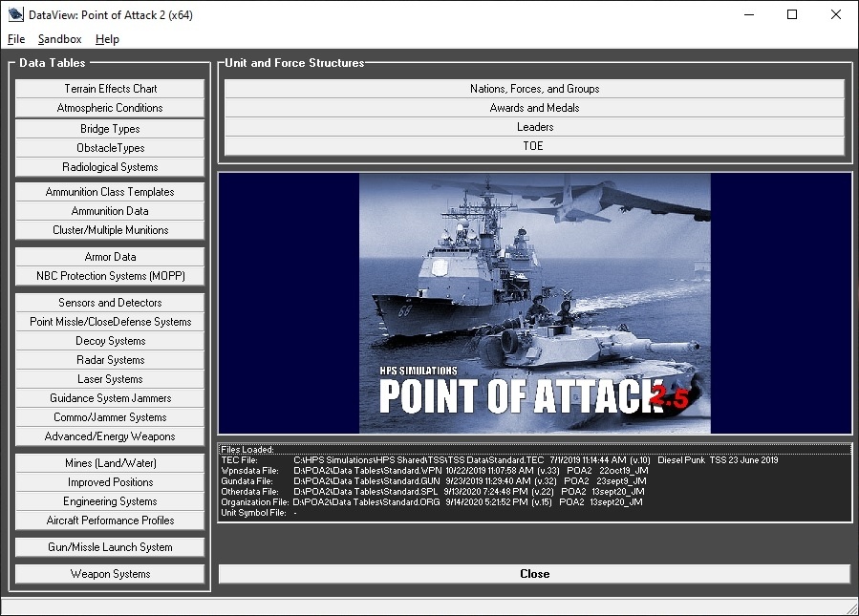
Task: Open Awards and Medals
Action: (x=535, y=108)
